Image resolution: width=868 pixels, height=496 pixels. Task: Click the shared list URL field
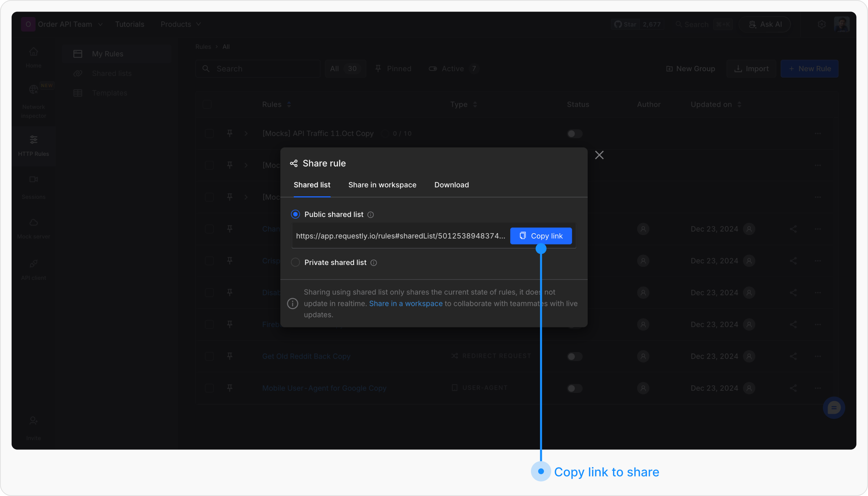400,236
